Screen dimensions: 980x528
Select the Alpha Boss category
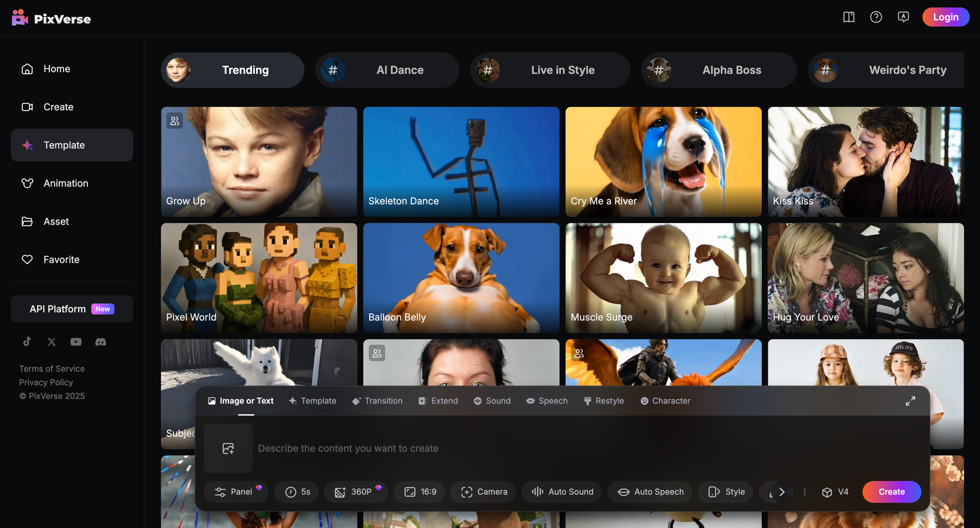coord(719,70)
